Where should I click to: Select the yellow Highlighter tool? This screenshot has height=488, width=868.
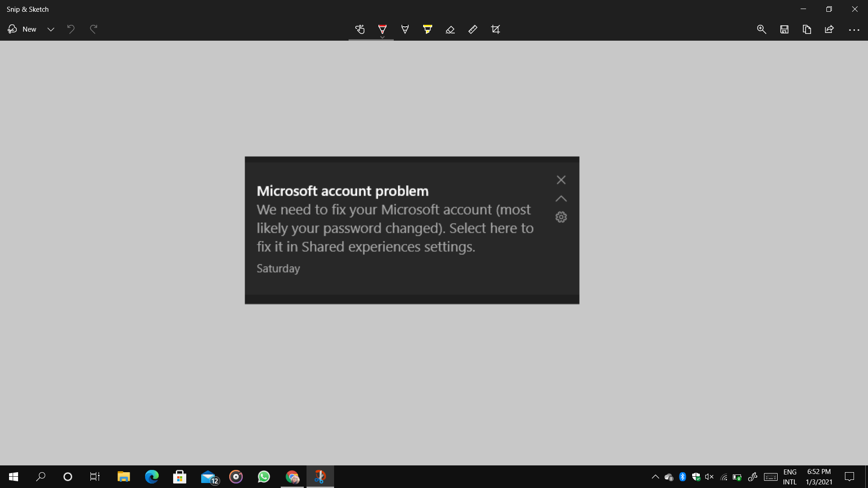click(x=428, y=29)
